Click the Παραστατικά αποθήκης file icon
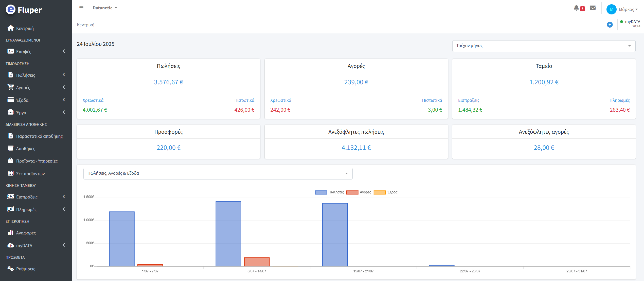Viewport: 644px width, 281px height. (x=11, y=136)
